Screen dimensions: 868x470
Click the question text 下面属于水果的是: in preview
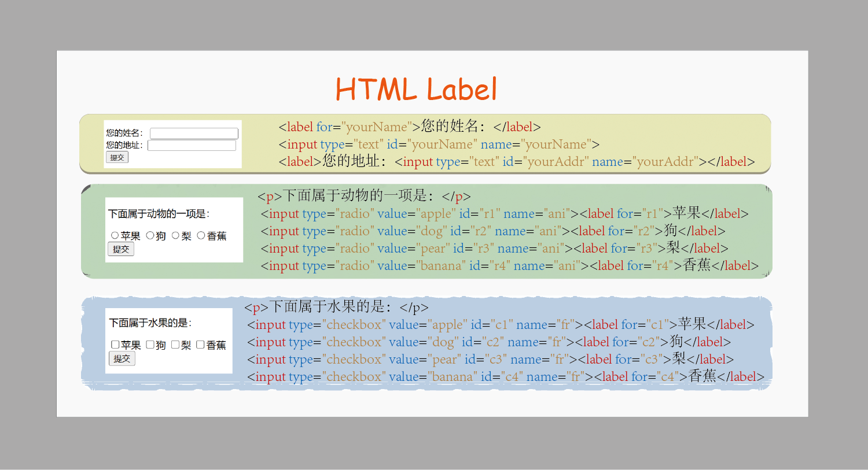click(x=150, y=323)
